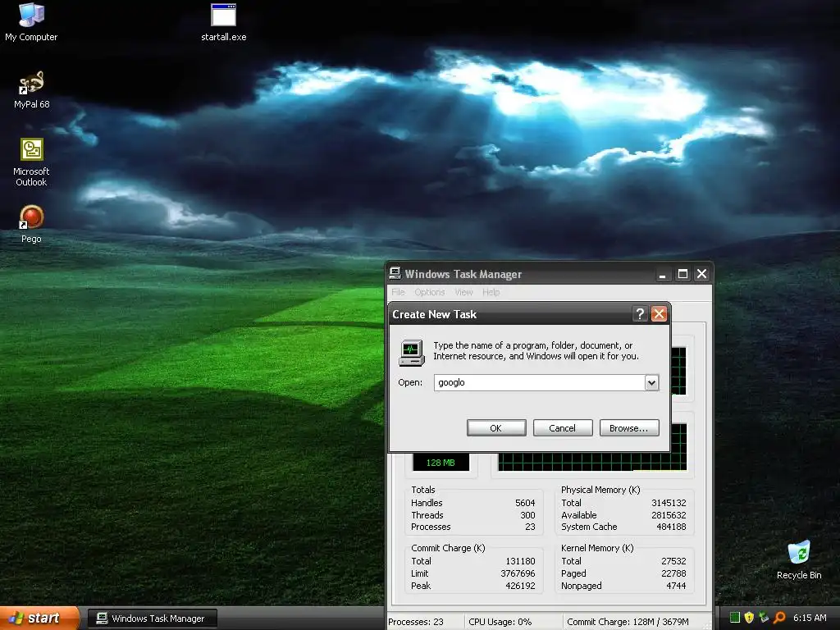Select the Recycle Bin icon
The width and height of the screenshot is (840, 630).
point(799,559)
